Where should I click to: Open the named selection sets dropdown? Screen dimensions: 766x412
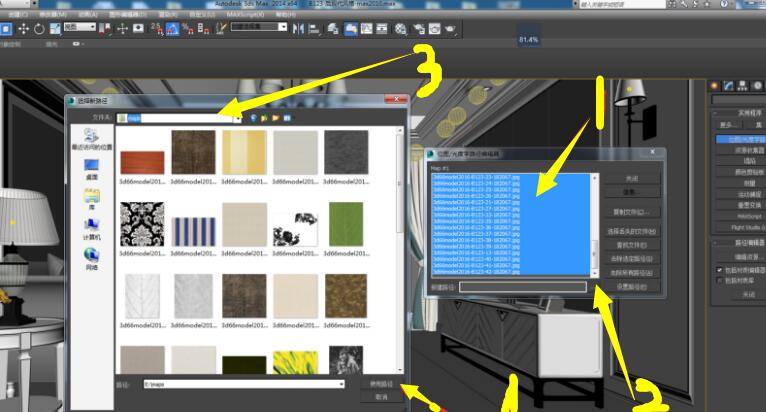tap(259, 27)
